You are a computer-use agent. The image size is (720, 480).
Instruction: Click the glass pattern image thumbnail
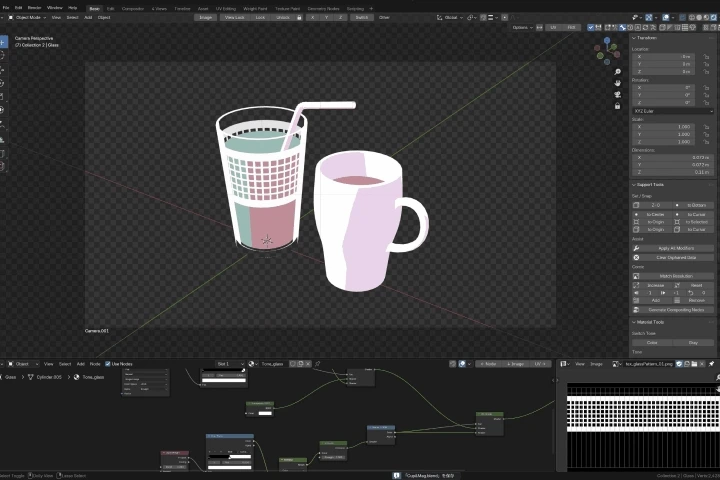point(642,427)
